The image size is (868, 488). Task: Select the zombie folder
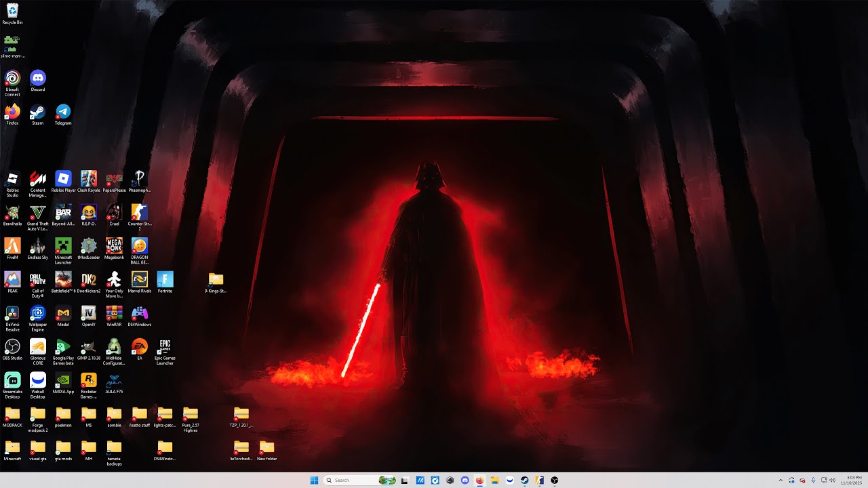114,418
